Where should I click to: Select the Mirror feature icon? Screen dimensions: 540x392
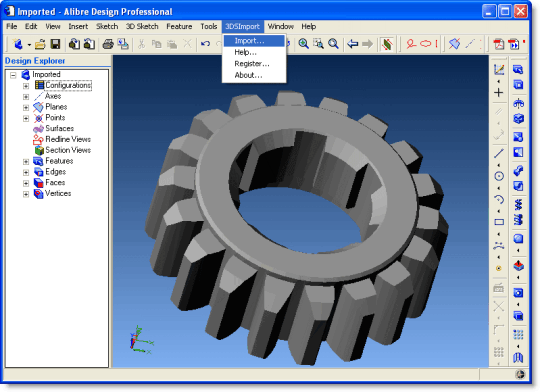pyautogui.click(x=518, y=358)
